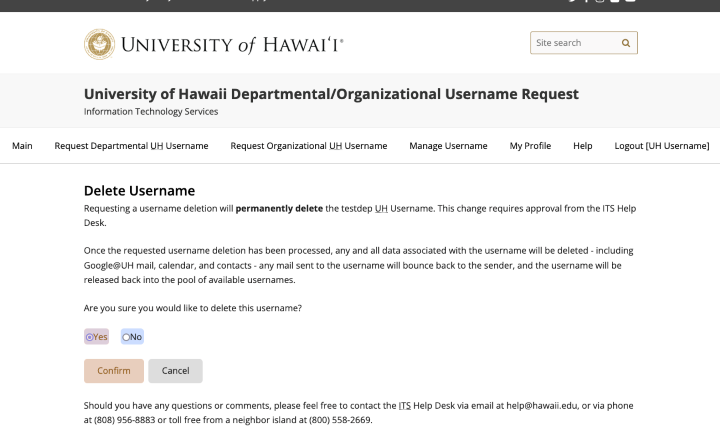Viewport: 720px width, 447px height.
Task: Select the No radio button
Action: 126,337
